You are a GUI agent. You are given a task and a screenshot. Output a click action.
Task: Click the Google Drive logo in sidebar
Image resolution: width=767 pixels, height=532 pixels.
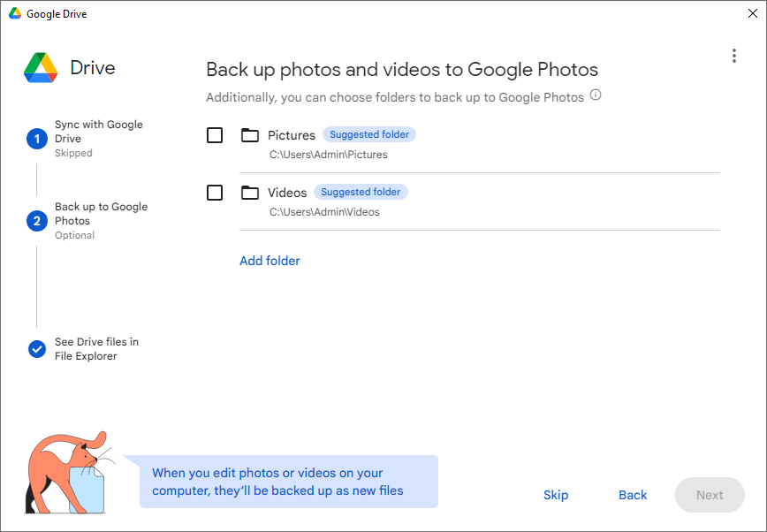point(41,68)
